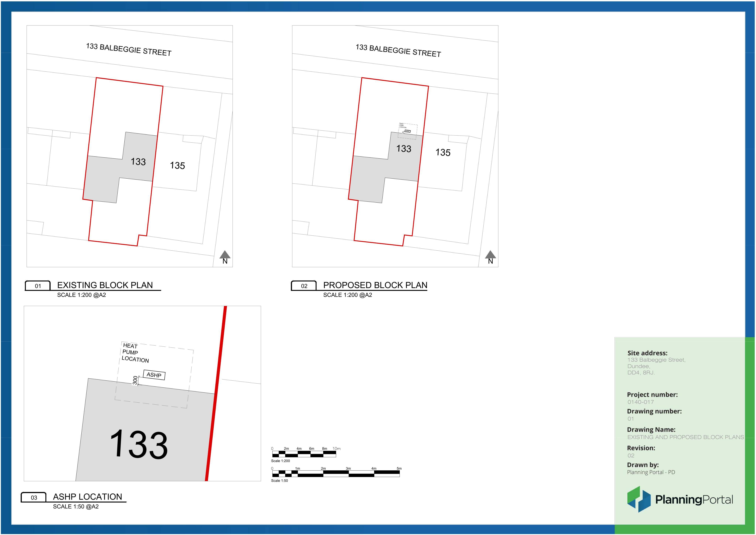Image resolution: width=756 pixels, height=535 pixels.
Task: Click the 'Scale 1:50' caption
Action: (280, 481)
